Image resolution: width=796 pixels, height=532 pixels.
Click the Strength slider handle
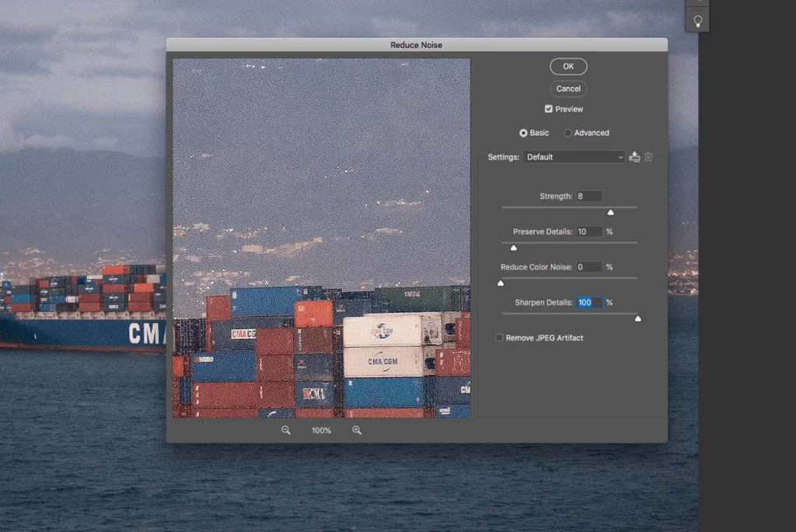click(611, 213)
